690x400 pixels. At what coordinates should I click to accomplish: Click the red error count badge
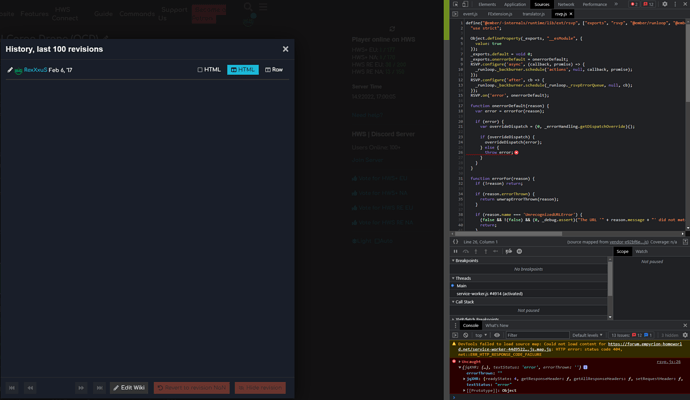click(x=634, y=4)
